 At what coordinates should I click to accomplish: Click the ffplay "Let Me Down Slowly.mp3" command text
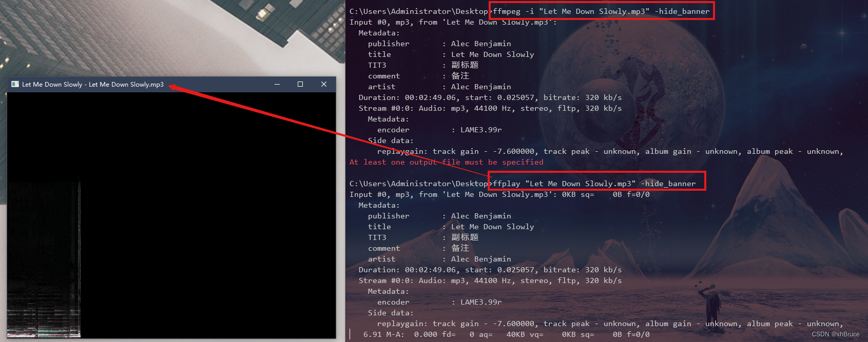(594, 184)
